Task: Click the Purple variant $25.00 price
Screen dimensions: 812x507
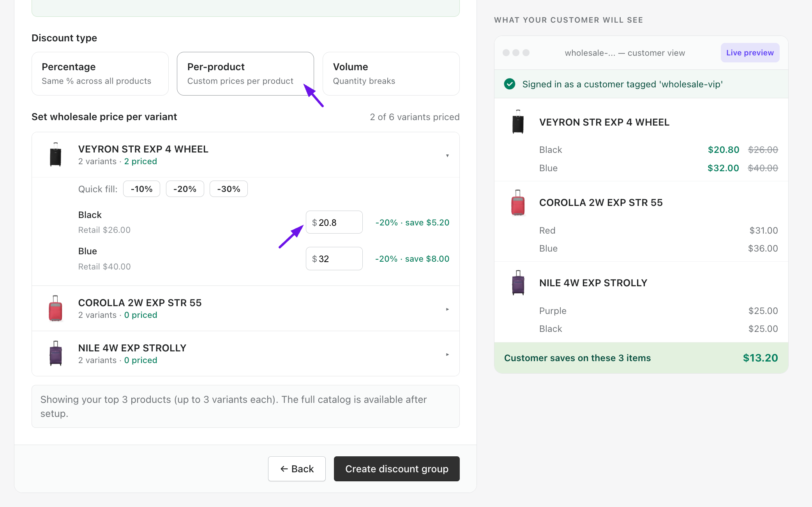Action: pyautogui.click(x=763, y=311)
